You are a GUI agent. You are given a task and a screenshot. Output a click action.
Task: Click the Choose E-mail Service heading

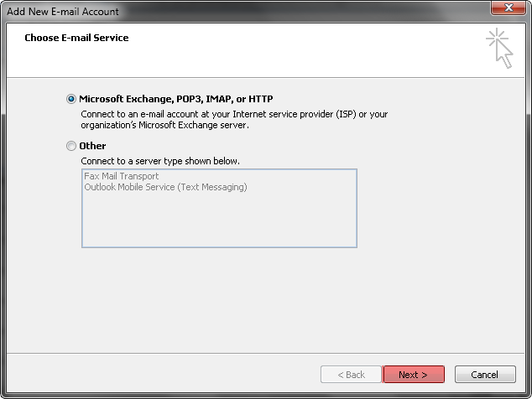pyautogui.click(x=76, y=38)
